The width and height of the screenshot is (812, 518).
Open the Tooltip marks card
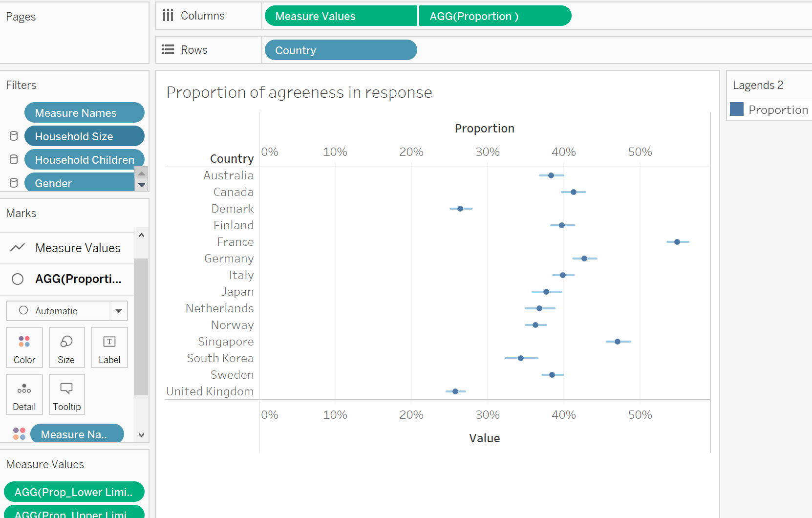click(x=67, y=394)
